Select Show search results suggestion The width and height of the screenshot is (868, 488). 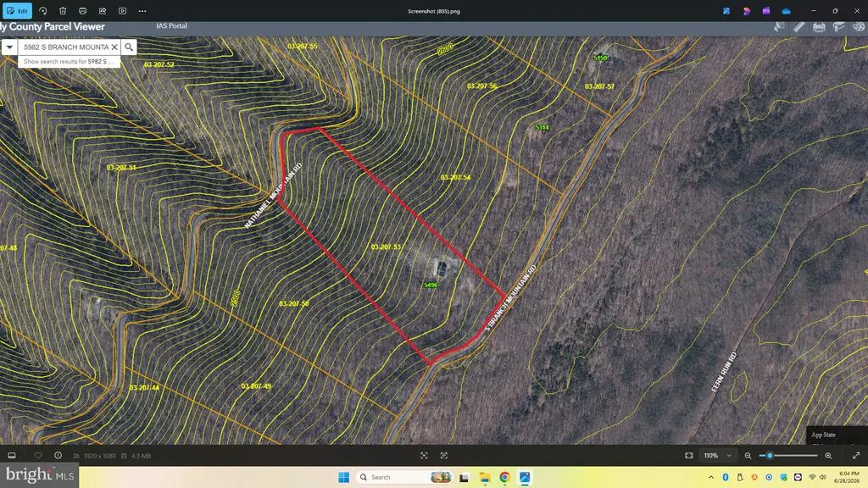[70, 61]
